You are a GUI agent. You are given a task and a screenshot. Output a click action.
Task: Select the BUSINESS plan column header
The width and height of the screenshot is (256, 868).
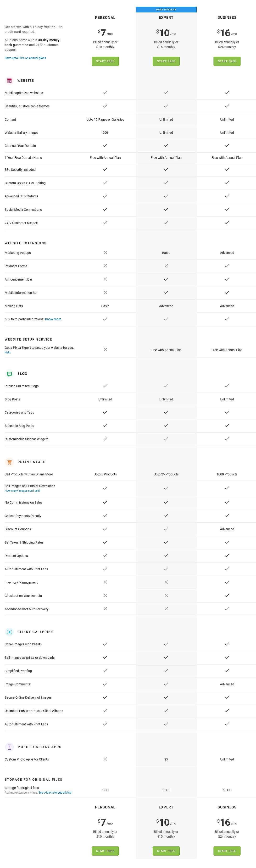pos(227,17)
